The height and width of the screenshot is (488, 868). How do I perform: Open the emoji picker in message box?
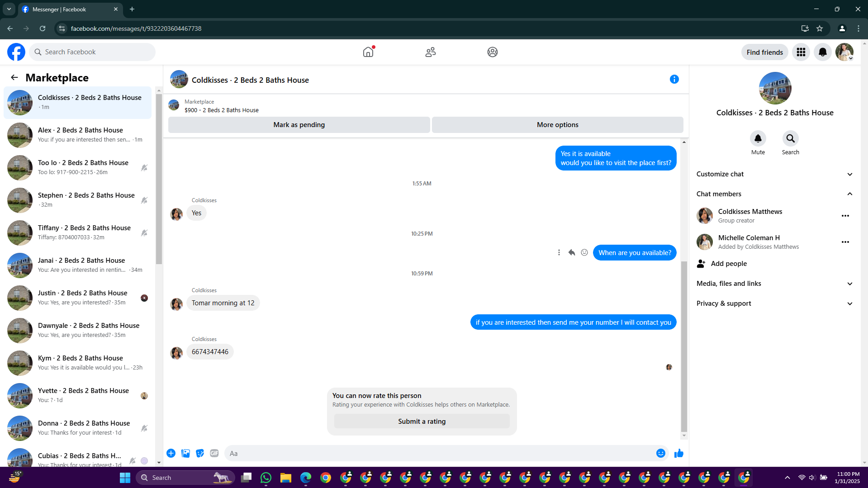click(661, 453)
